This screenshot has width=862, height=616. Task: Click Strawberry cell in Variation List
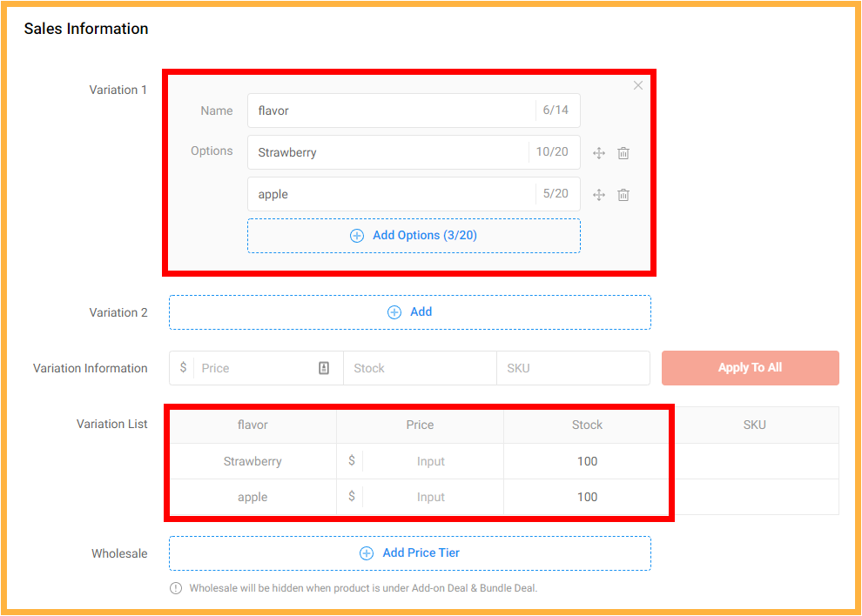[x=253, y=462]
